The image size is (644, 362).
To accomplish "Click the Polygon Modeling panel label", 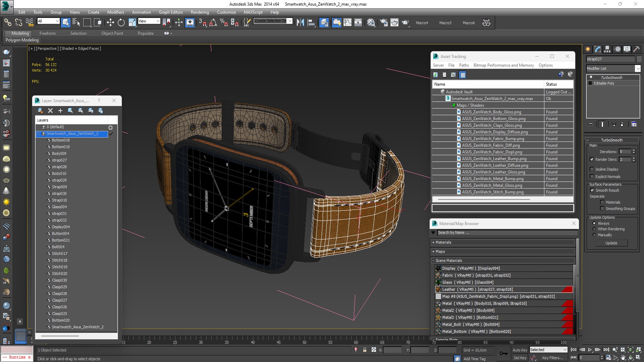I will [22, 40].
